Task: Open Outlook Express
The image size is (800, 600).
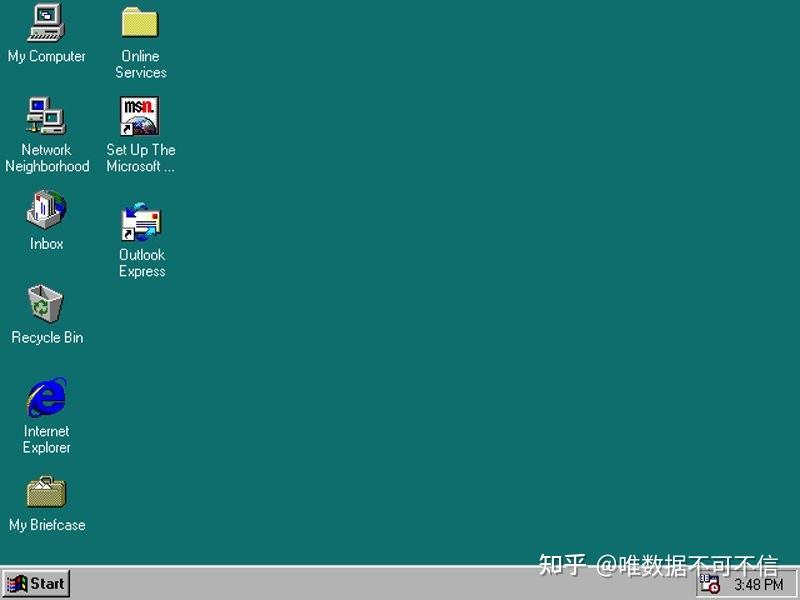Action: [139, 222]
